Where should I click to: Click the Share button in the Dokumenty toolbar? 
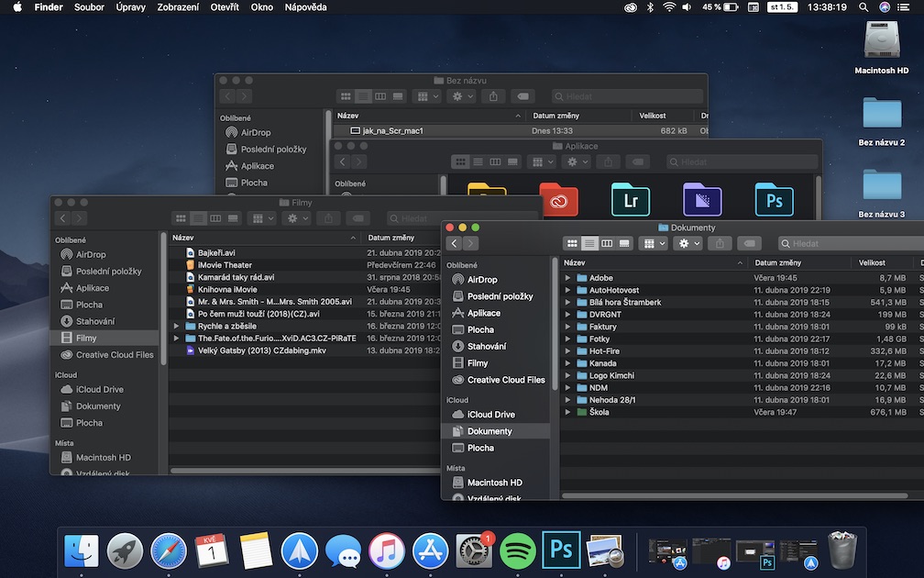point(720,244)
